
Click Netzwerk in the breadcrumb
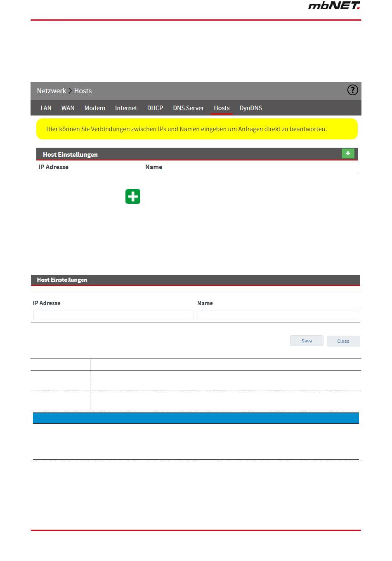pos(51,91)
